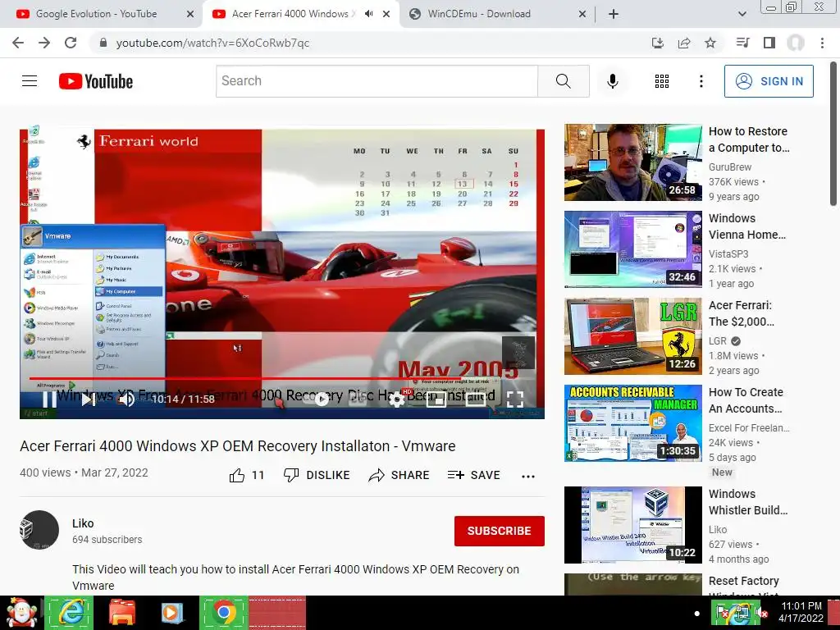This screenshot has height=630, width=840.
Task: Go forward in browser history
Action: (x=44, y=43)
